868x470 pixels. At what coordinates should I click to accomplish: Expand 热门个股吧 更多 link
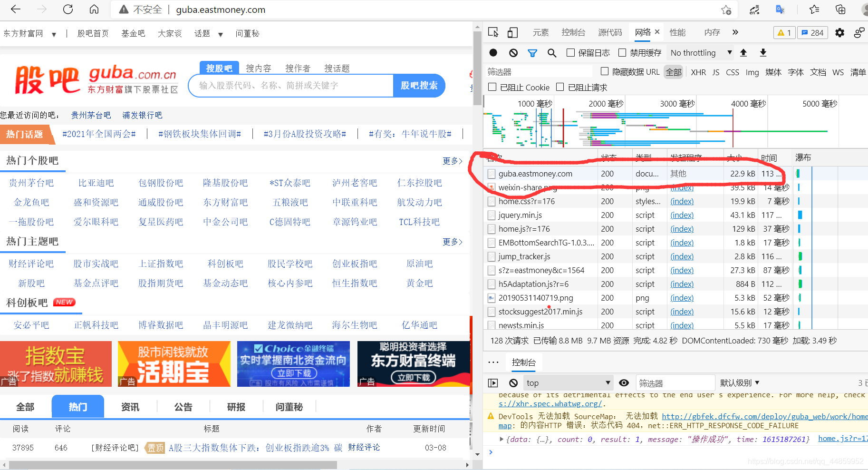pyautogui.click(x=452, y=161)
